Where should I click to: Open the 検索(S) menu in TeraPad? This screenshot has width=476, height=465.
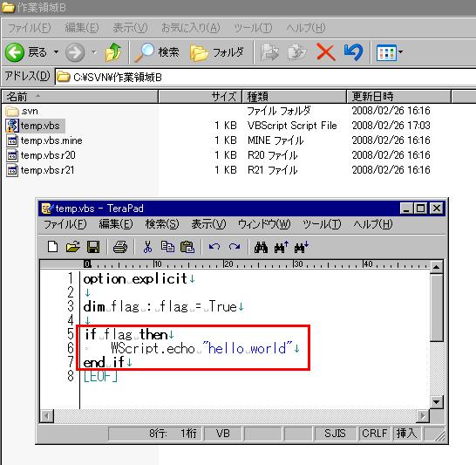pyautogui.click(x=162, y=224)
